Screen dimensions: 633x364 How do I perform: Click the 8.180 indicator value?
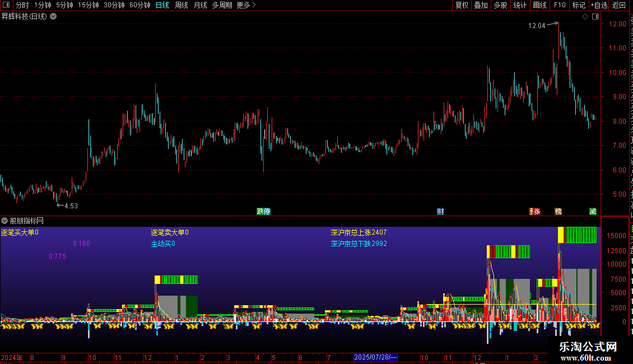(82, 244)
